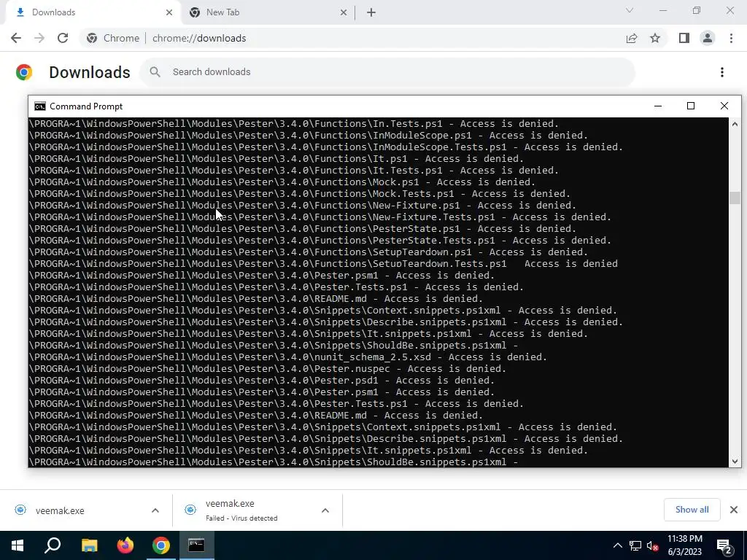Click Show all downloads button
This screenshot has width=747, height=560.
[692, 510]
